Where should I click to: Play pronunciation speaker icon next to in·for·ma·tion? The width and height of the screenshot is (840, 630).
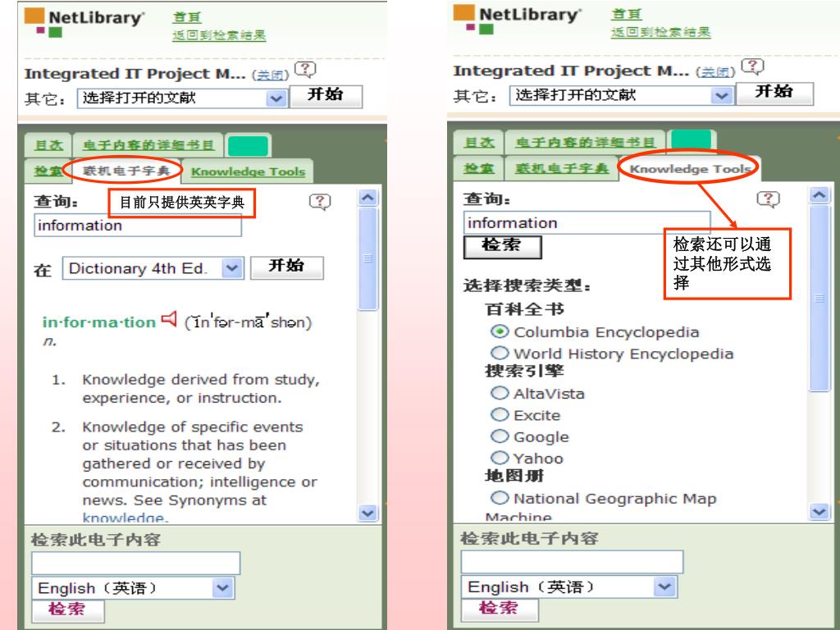tap(169, 319)
